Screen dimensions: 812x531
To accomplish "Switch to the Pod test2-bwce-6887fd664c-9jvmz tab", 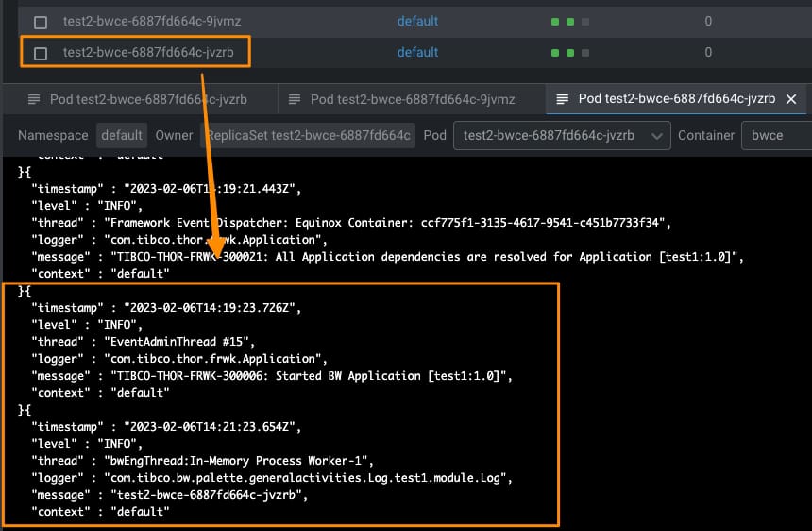I will pyautogui.click(x=413, y=99).
